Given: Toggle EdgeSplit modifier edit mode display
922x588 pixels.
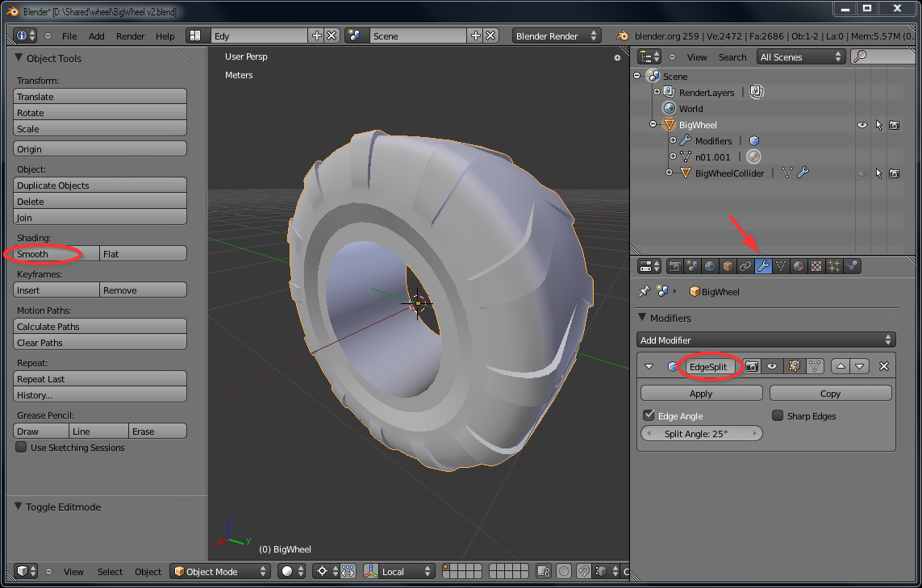Looking at the screenshot, I should 794,366.
